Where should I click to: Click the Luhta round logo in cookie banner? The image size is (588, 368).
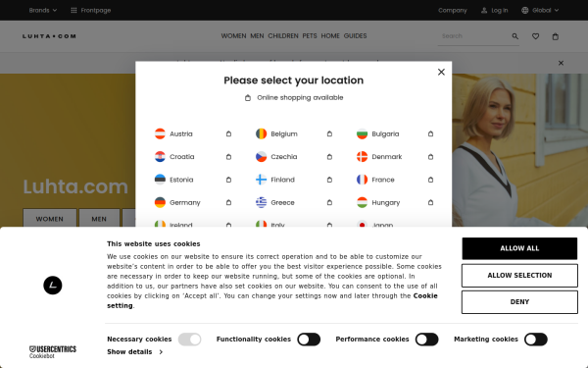[x=53, y=286]
